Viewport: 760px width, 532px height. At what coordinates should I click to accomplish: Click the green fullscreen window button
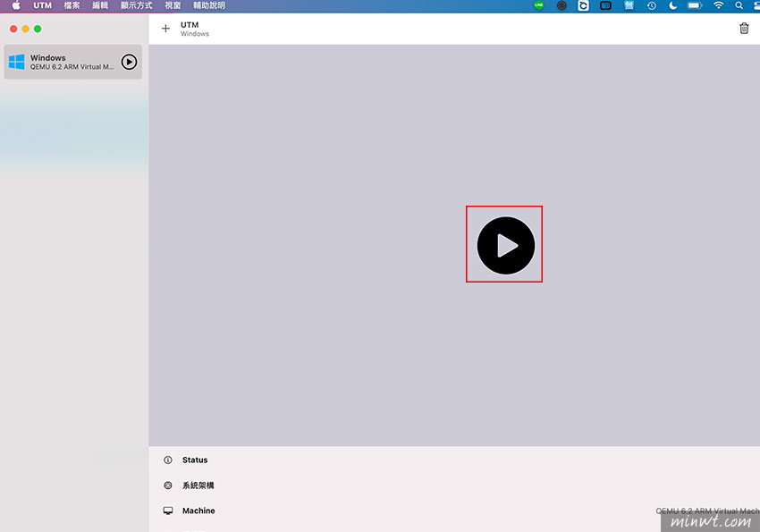tap(38, 29)
